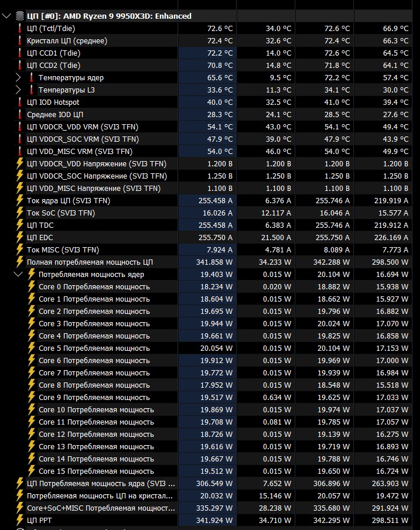420x530 pixels.
Task: Select the Core+SoC+MISC Потребляемая мощность row label
Action: pos(101,508)
